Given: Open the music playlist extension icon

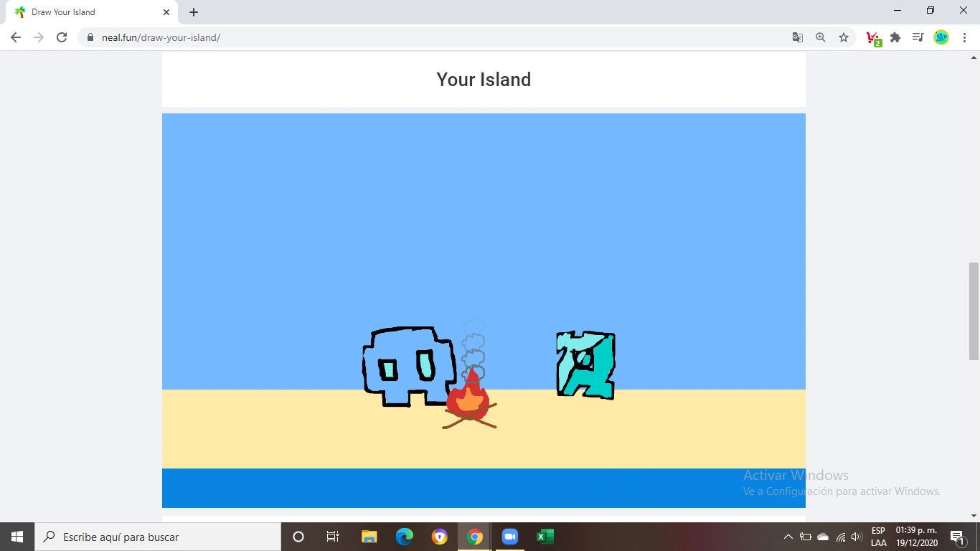Looking at the screenshot, I should pyautogui.click(x=918, y=37).
